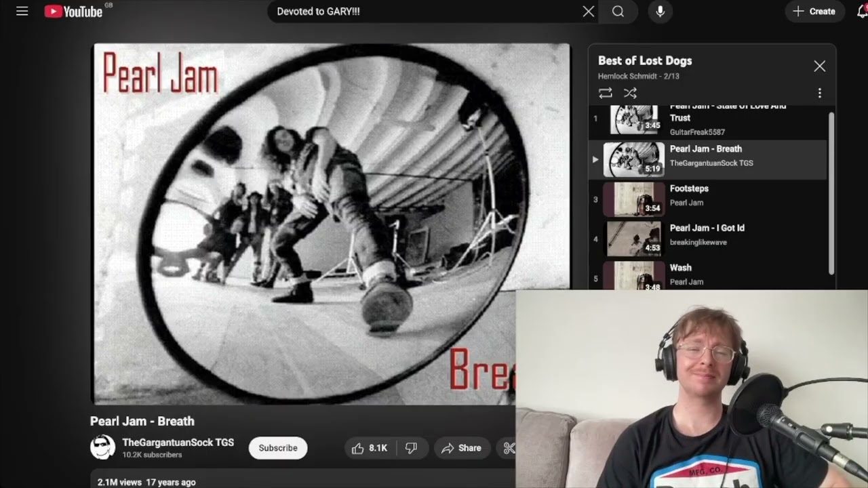The width and height of the screenshot is (868, 488).
Task: Select 'Pearl Jam - Breath' playlist entry title
Action: (706, 149)
